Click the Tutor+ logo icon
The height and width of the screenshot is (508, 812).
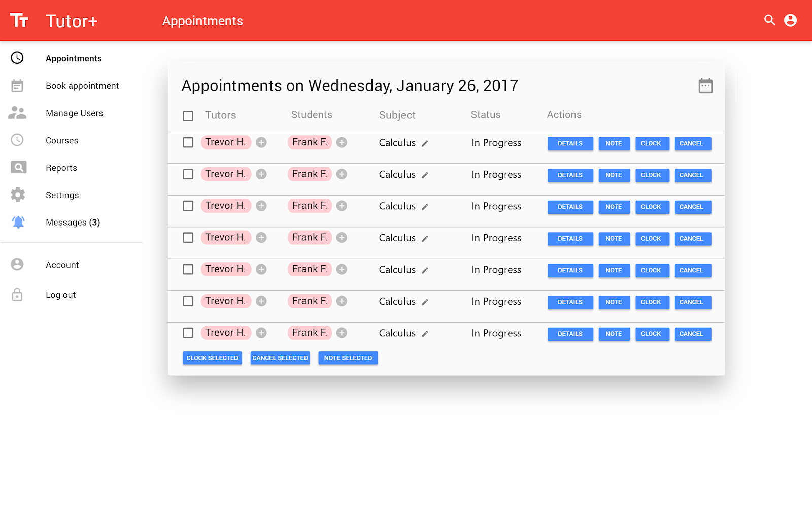(19, 20)
